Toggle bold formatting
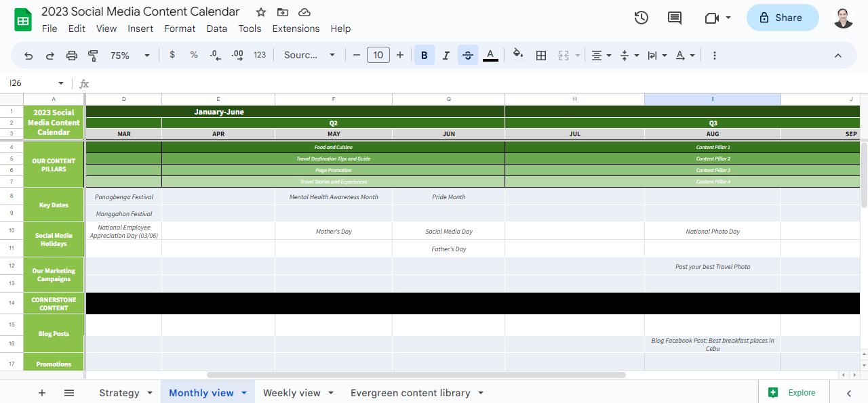The width and height of the screenshot is (868, 403). (425, 56)
